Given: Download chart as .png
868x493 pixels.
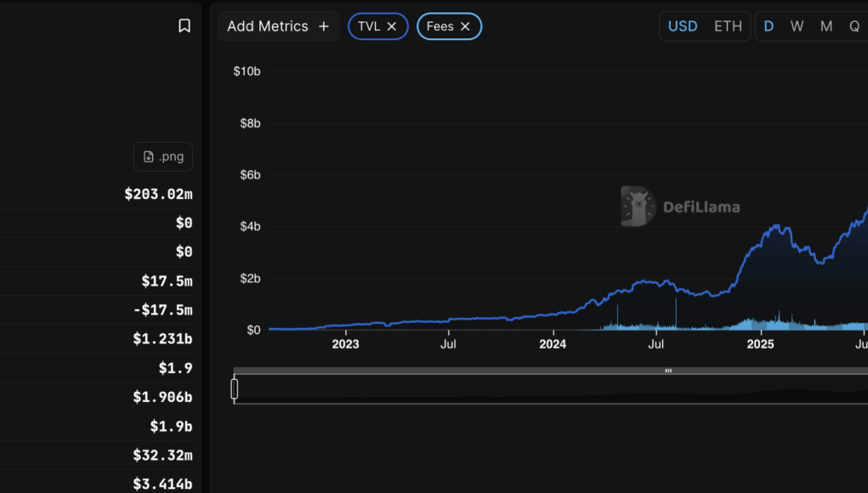Looking at the screenshot, I should pyautogui.click(x=163, y=156).
